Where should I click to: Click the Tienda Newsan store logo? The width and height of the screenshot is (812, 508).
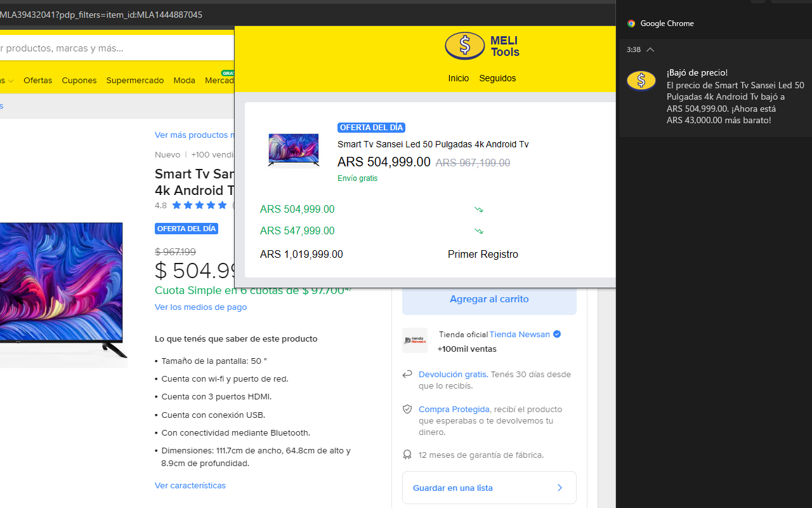pos(415,340)
